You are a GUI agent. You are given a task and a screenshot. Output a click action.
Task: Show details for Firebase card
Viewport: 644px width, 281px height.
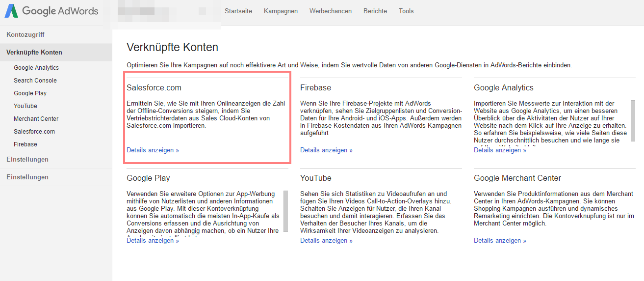326,150
